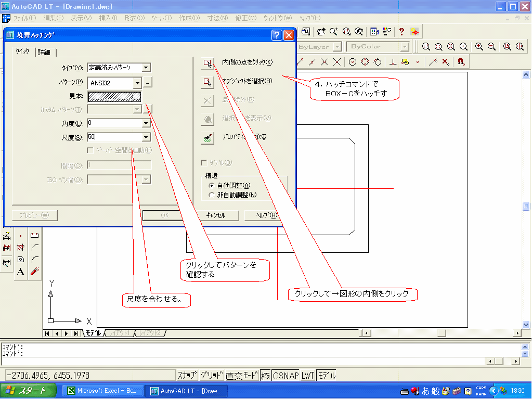Toggle LWT lineweight in the status bar
The image size is (532, 399).
pos(308,376)
